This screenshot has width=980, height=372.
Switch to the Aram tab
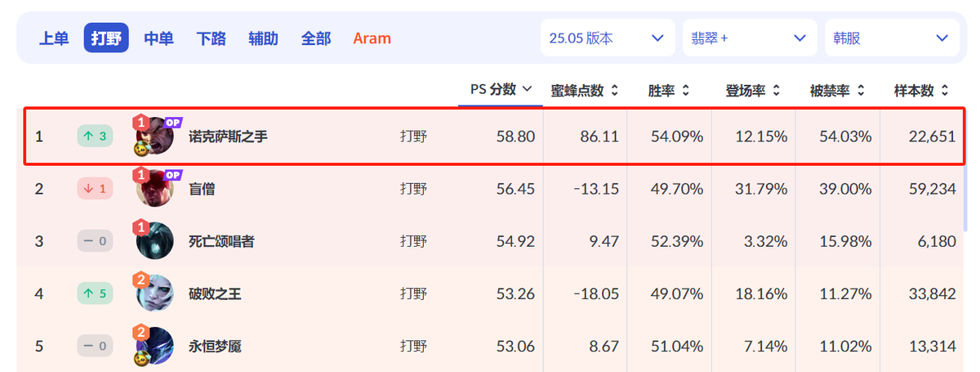pyautogui.click(x=372, y=38)
